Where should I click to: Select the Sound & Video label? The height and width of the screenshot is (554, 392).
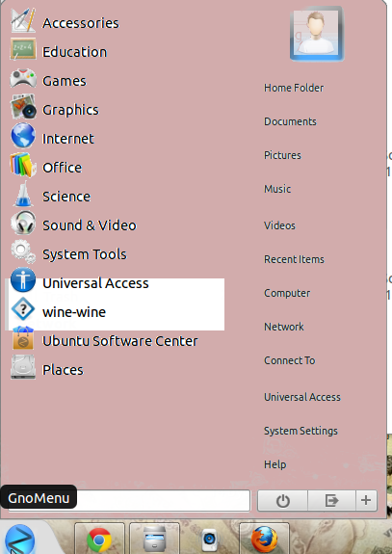90,225
